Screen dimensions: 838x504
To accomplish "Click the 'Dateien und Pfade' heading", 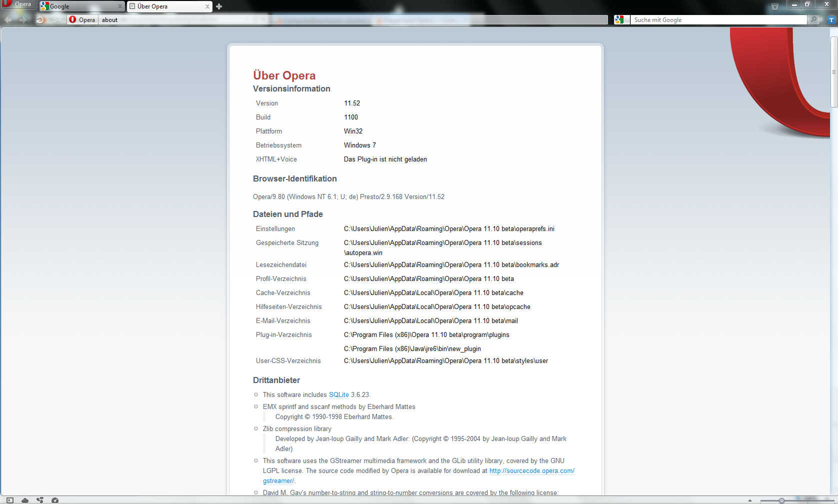I will pyautogui.click(x=288, y=214).
